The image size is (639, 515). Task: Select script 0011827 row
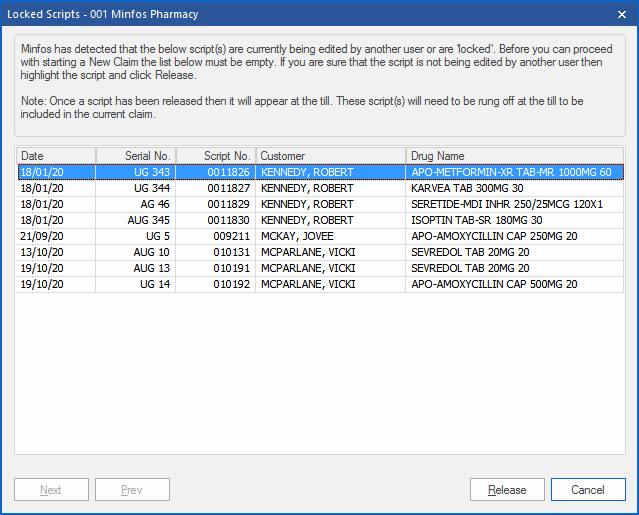point(320,188)
